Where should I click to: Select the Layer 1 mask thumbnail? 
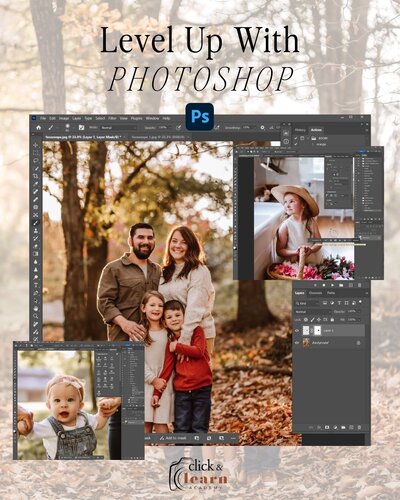(318, 330)
